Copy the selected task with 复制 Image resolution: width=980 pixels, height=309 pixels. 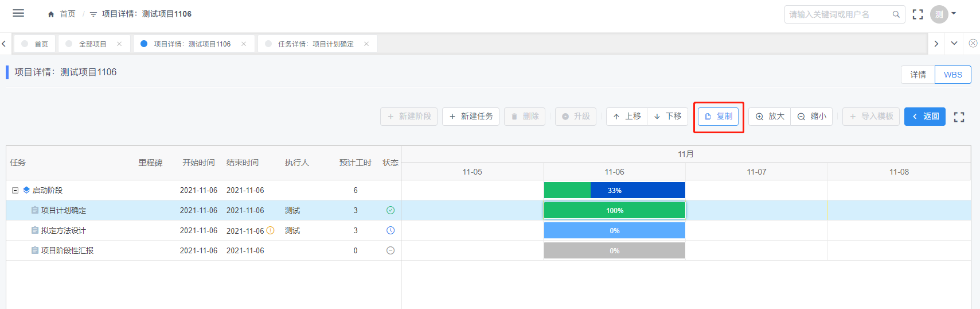click(x=719, y=117)
